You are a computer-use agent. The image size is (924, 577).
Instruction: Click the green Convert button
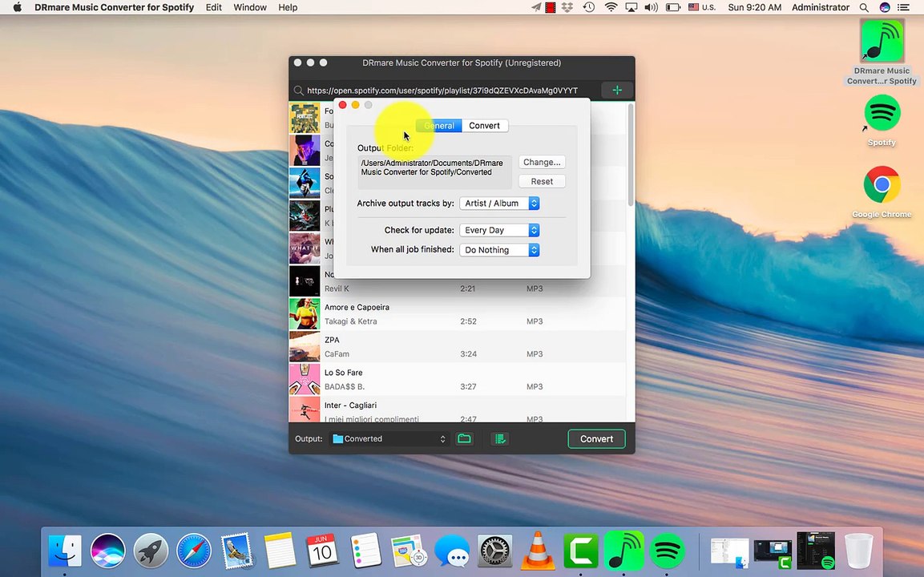(x=596, y=439)
